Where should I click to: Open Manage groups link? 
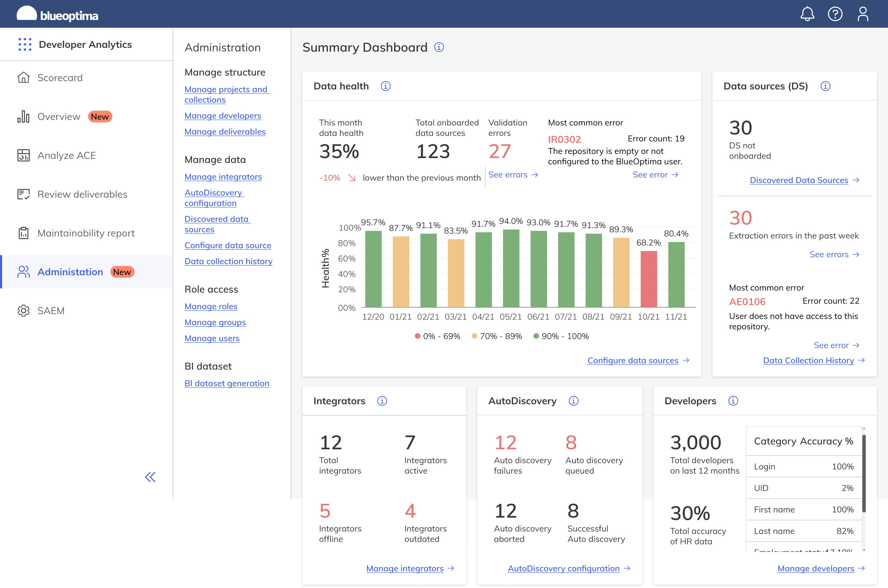pyautogui.click(x=215, y=322)
